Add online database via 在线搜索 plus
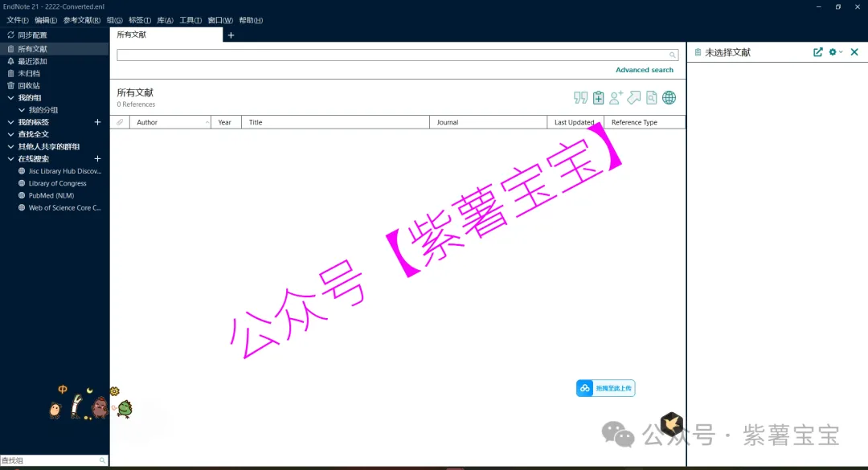 tap(98, 159)
